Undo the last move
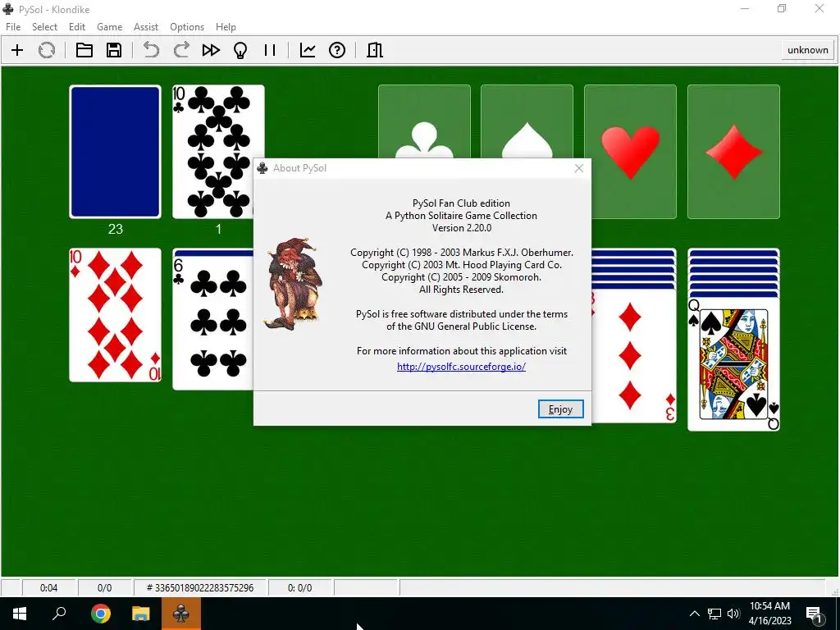 pyautogui.click(x=152, y=50)
